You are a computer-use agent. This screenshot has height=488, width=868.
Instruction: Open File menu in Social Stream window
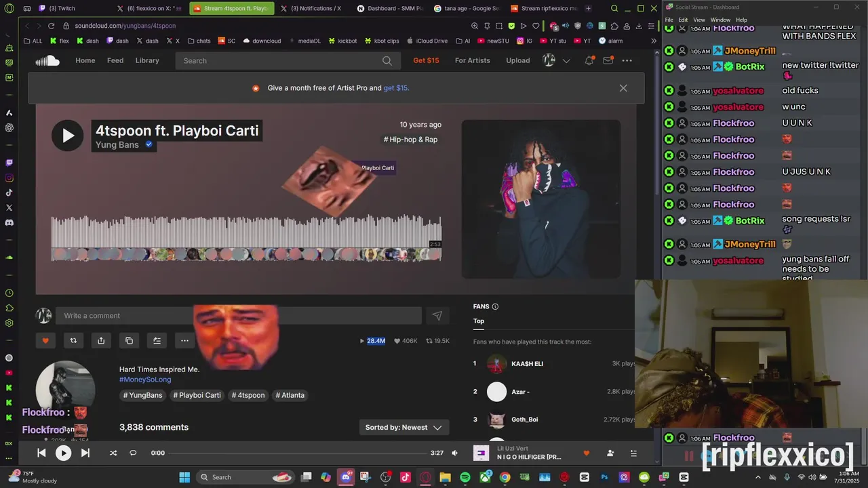(x=669, y=20)
